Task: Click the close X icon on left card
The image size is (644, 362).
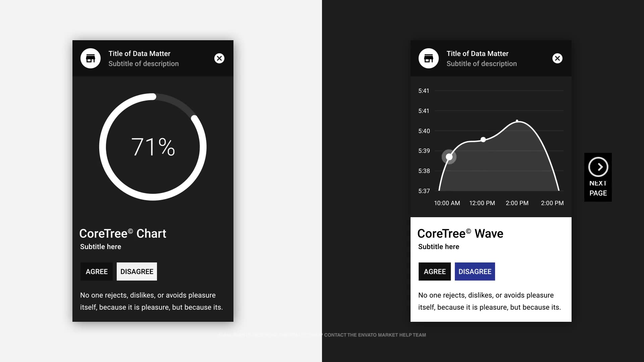Action: [x=219, y=58]
